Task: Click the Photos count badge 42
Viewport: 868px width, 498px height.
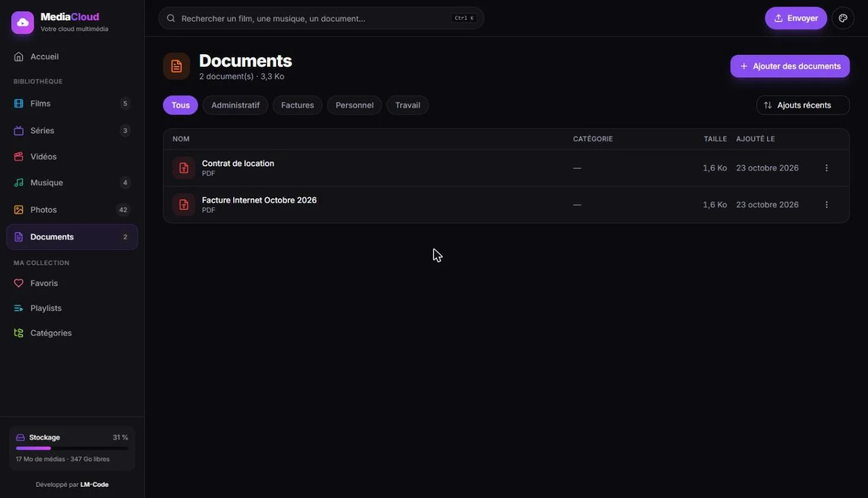Action: point(123,210)
